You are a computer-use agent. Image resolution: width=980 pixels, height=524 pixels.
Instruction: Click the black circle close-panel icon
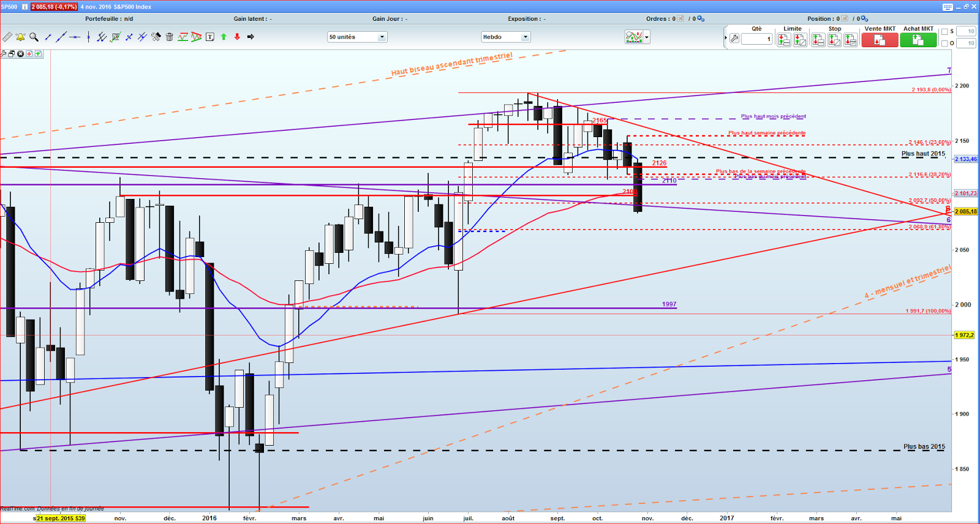(x=20, y=54)
